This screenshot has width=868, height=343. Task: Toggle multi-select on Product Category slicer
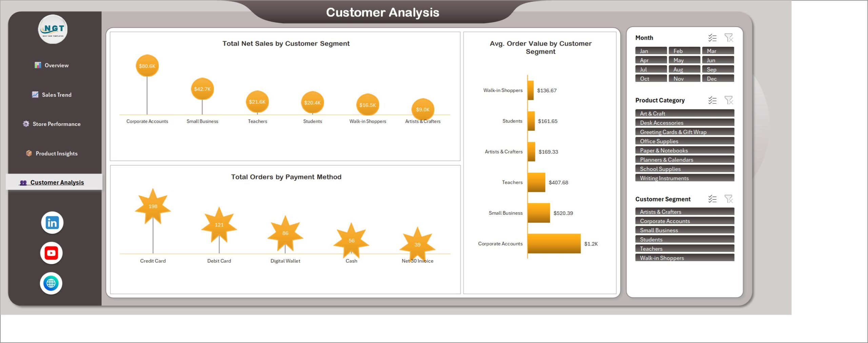(712, 100)
